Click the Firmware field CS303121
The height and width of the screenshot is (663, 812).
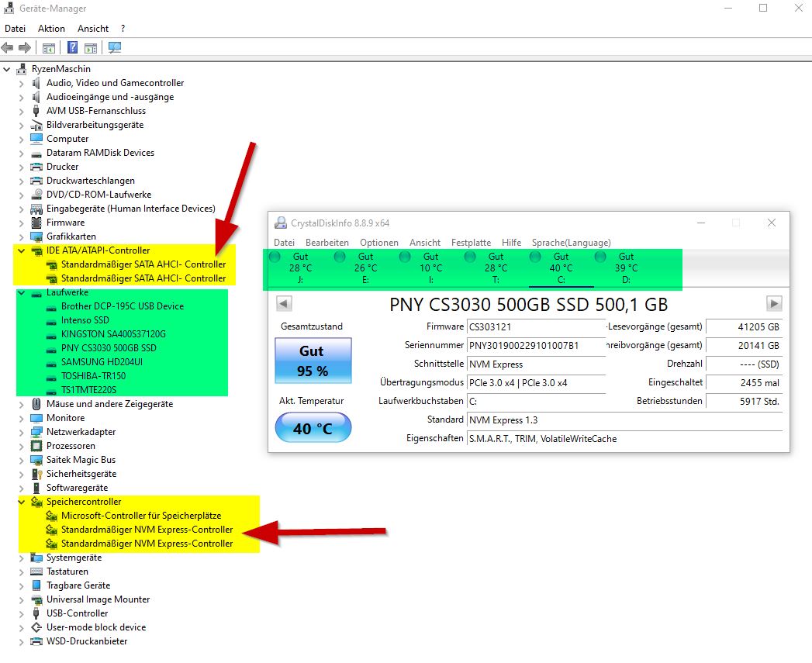click(x=536, y=326)
